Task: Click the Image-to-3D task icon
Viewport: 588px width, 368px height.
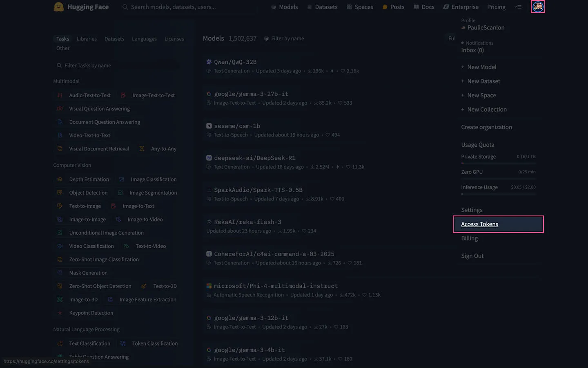Action: click(x=60, y=299)
